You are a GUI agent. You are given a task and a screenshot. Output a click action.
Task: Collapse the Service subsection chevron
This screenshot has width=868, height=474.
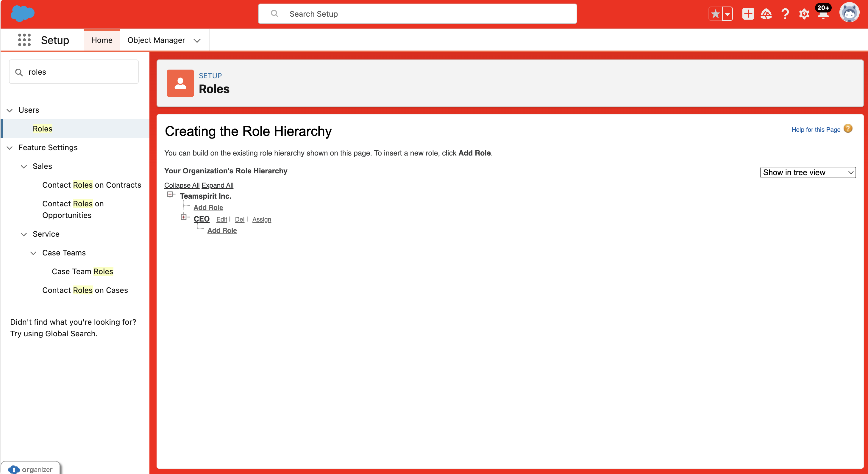pyautogui.click(x=24, y=234)
